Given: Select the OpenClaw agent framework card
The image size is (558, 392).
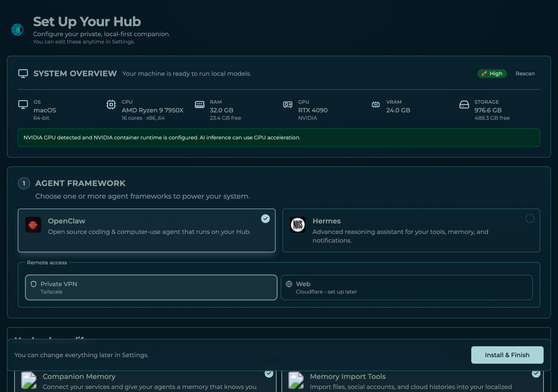Looking at the screenshot, I should (146, 230).
